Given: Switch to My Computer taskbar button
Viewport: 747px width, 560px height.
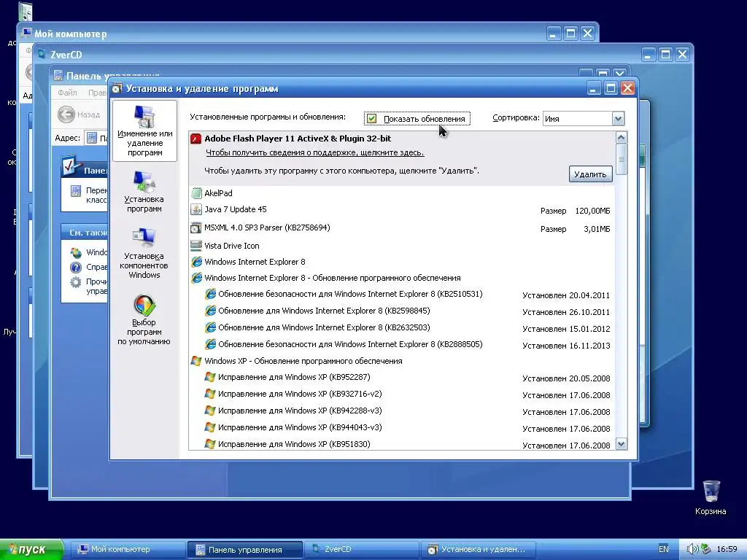Looking at the screenshot, I should click(x=127, y=549).
